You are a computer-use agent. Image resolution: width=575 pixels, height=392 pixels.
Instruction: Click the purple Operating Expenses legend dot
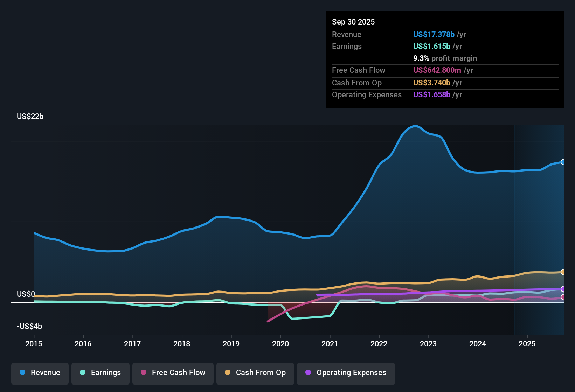click(x=307, y=373)
